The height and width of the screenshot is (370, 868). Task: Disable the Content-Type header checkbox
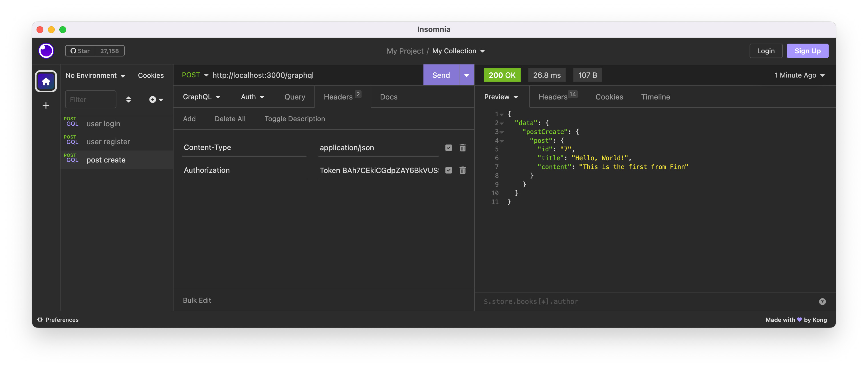449,148
